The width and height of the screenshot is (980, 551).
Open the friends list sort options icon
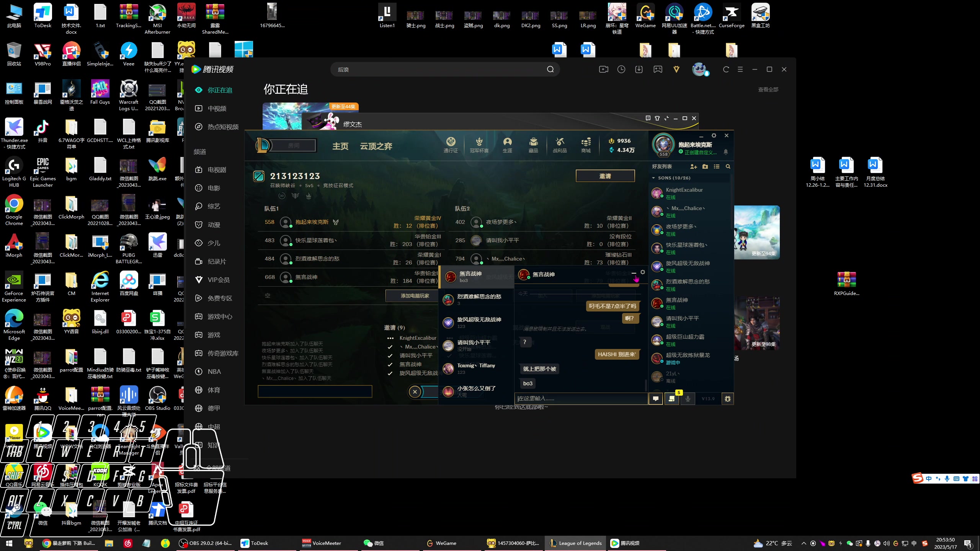coord(716,166)
